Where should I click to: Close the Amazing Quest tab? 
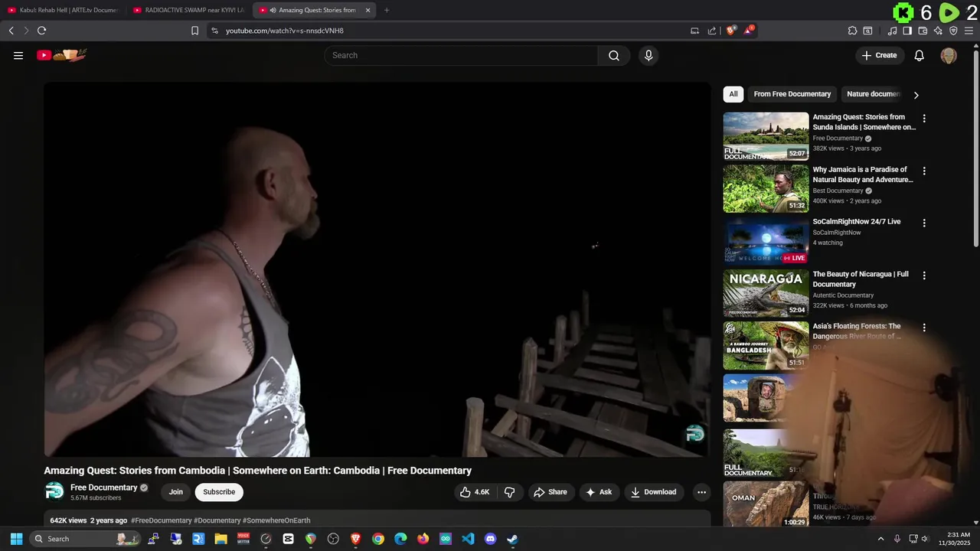click(x=367, y=10)
